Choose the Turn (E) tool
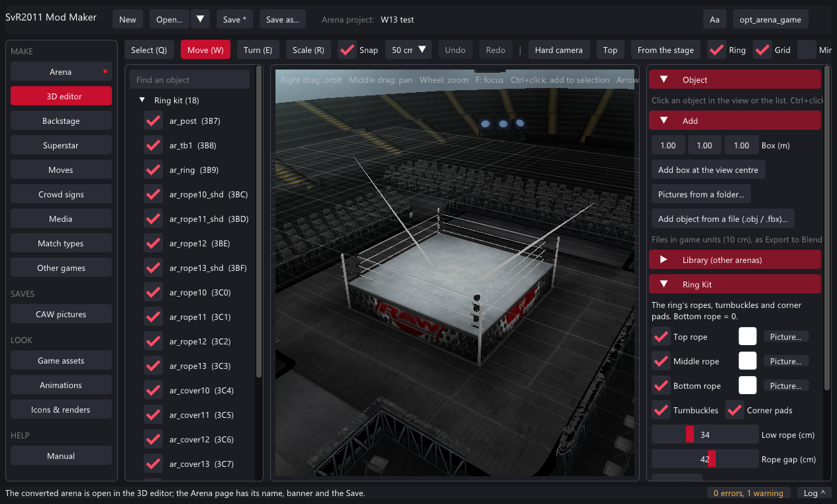Screen dimensions: 837x504 click(258, 50)
